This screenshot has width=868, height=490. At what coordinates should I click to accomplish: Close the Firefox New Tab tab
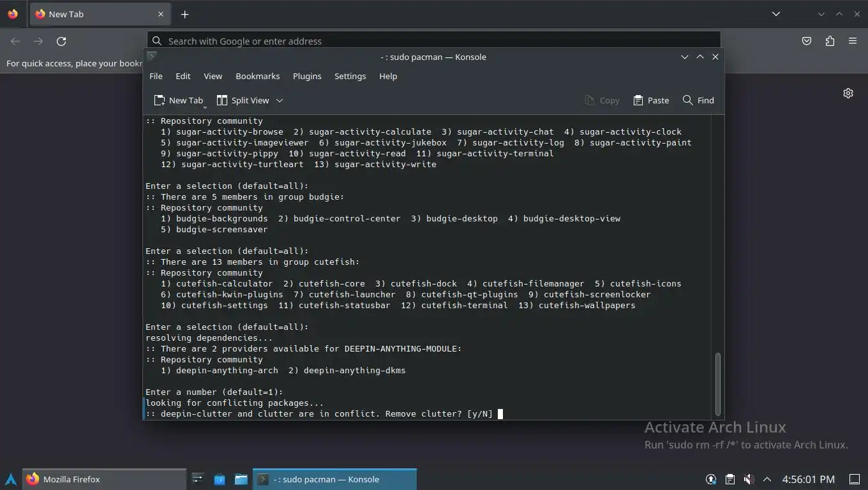161,14
